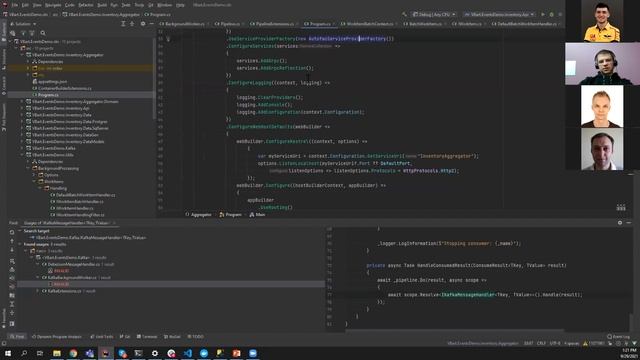Viewport: 640px width, 360px height.
Task: Open File Explorer from taskbar
Action: point(57,353)
